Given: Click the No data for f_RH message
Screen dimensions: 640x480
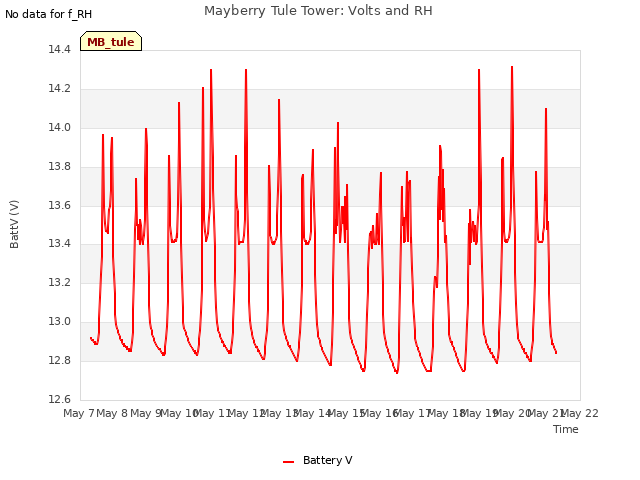Looking at the screenshot, I should pos(49,14).
